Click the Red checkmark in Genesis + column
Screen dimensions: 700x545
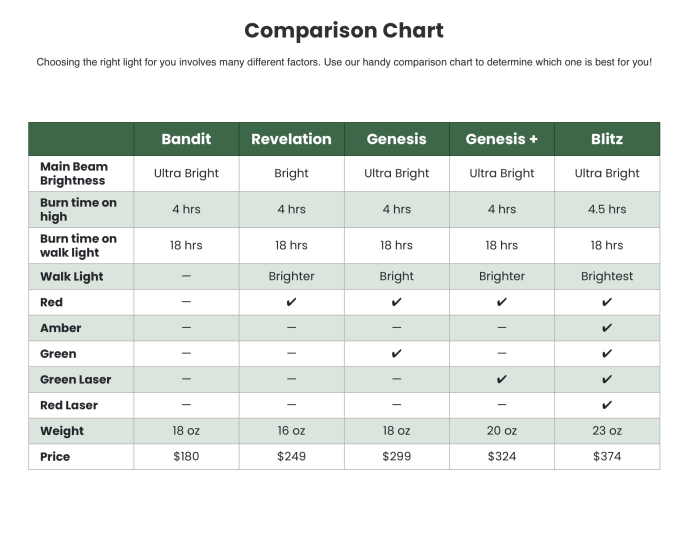[502, 302]
